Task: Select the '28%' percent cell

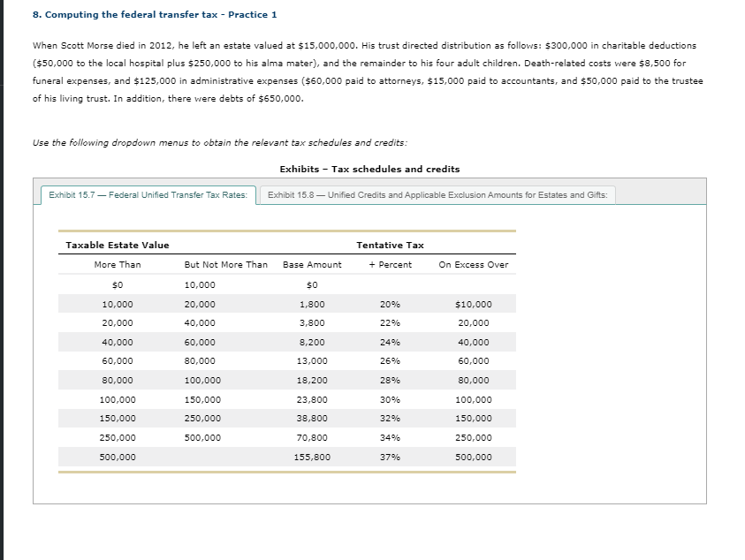Action: click(x=390, y=380)
